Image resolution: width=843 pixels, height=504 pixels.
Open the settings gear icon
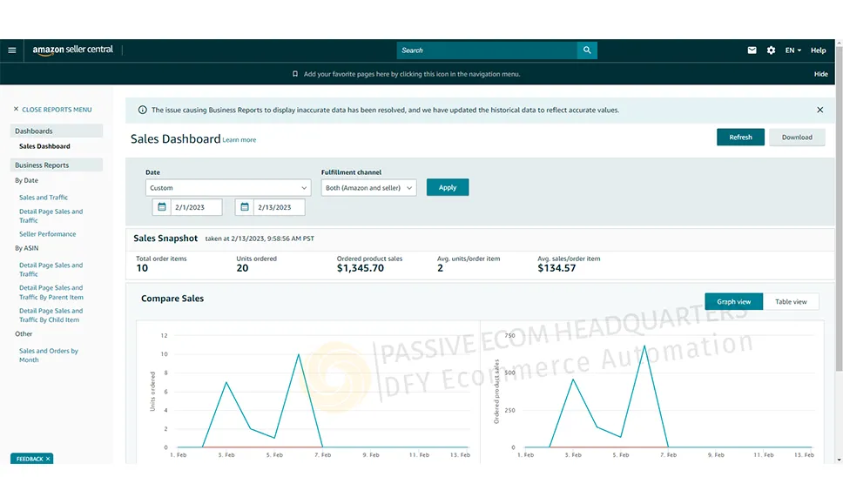(x=771, y=50)
